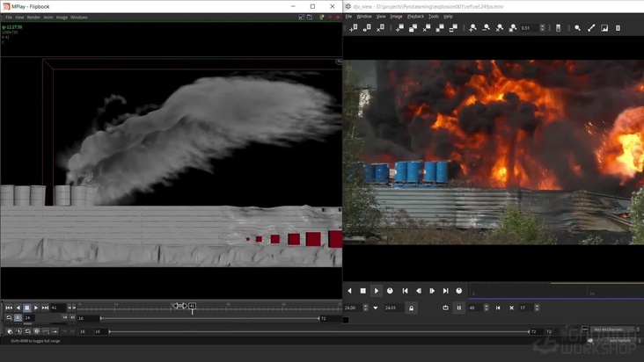Image resolution: width=644 pixels, height=362 pixels.
Task: Click the MPlay timeline frame marker 41
Action: [x=192, y=306]
